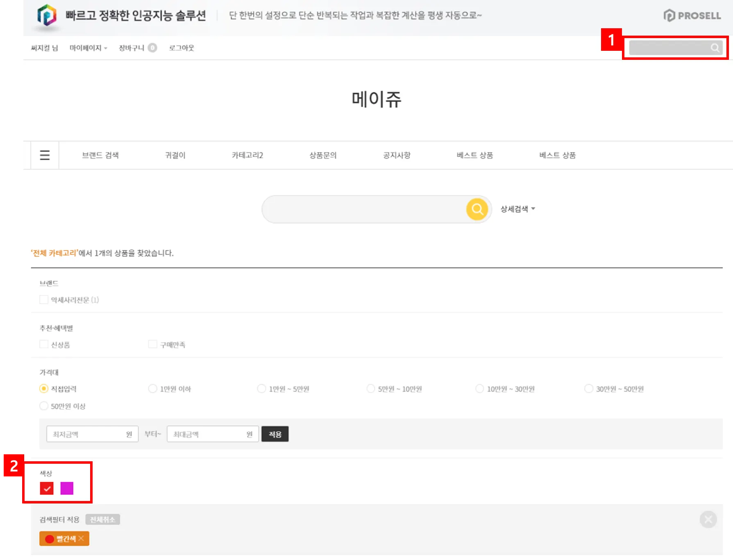Expand the 상세검색 dropdown
Image resolution: width=733 pixels, height=560 pixels.
(x=518, y=209)
